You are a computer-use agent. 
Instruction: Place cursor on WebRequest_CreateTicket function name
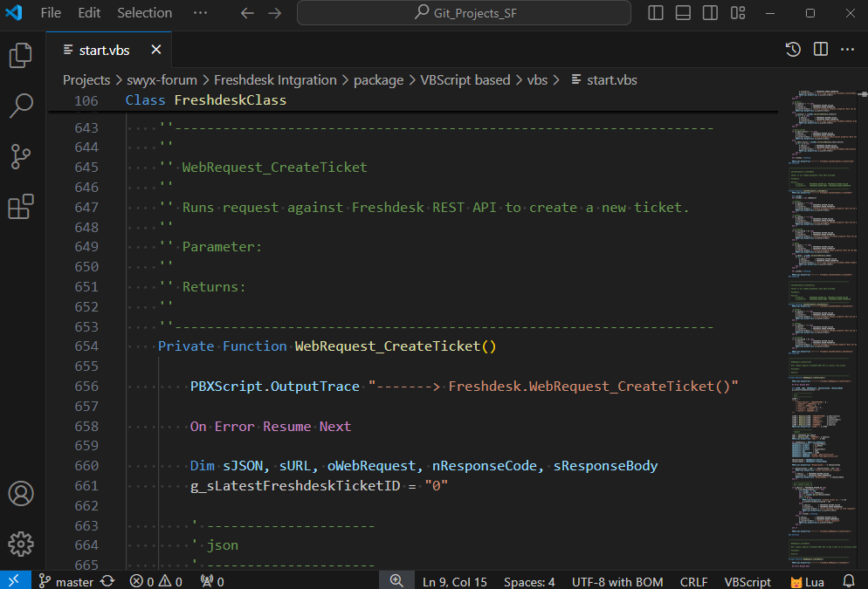point(388,346)
